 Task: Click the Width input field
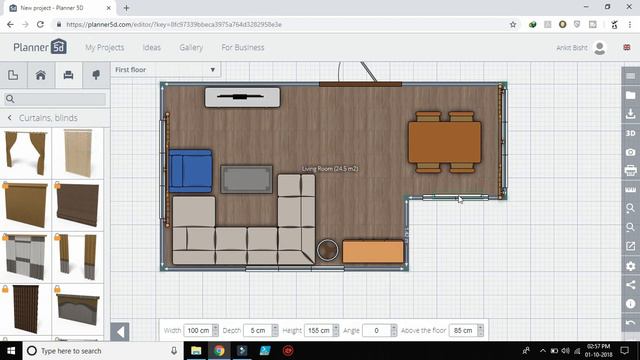point(198,330)
